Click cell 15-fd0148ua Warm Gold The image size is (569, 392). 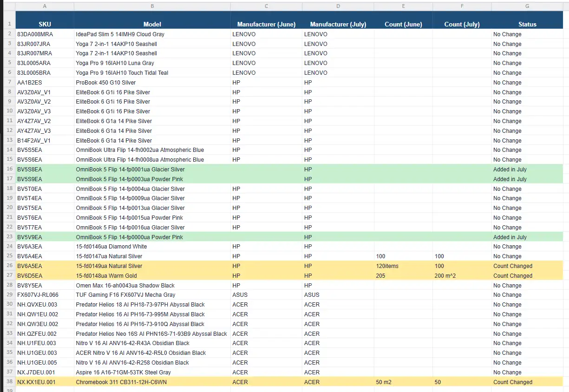[152, 276]
